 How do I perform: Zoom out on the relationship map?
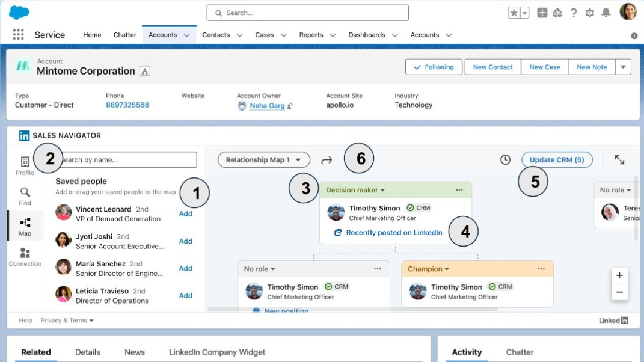(x=619, y=292)
